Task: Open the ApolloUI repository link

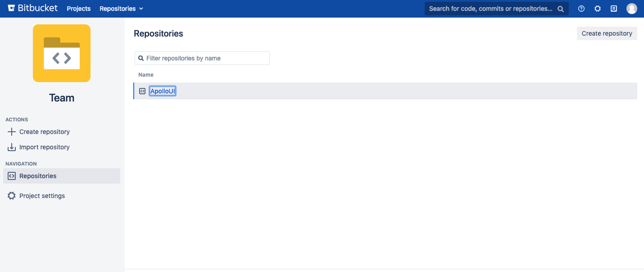Action: point(163,91)
